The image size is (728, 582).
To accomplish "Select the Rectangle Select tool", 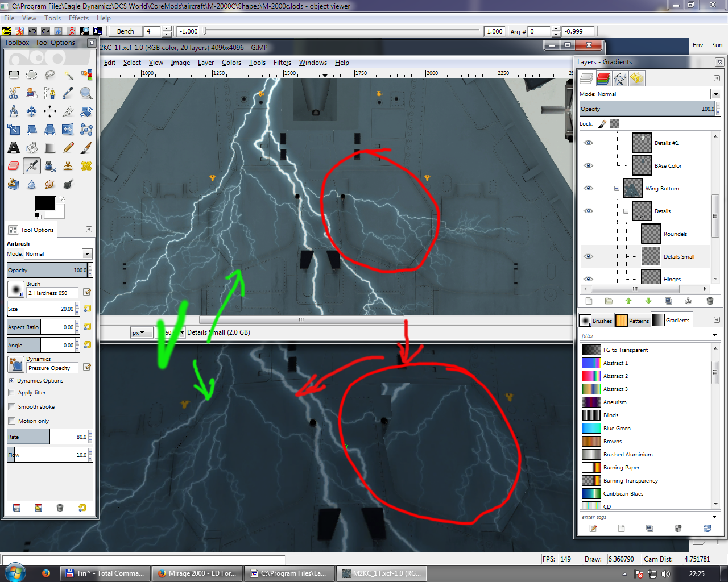I will coord(14,75).
